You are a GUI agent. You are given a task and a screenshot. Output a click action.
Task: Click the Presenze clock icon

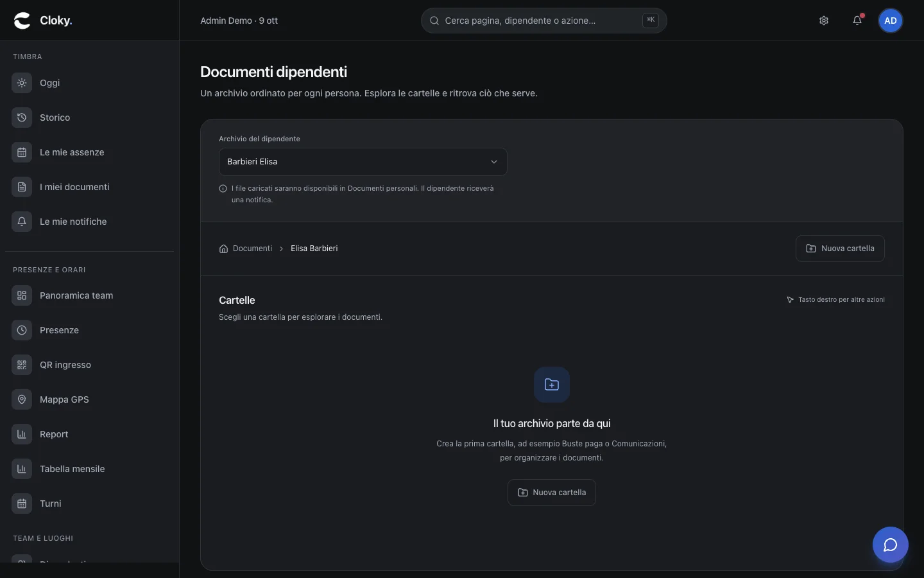pos(22,330)
